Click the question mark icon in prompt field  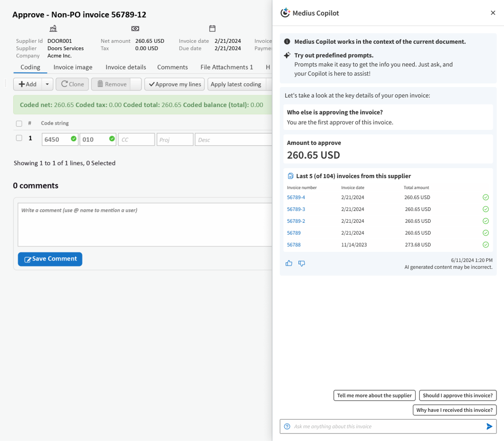click(287, 426)
